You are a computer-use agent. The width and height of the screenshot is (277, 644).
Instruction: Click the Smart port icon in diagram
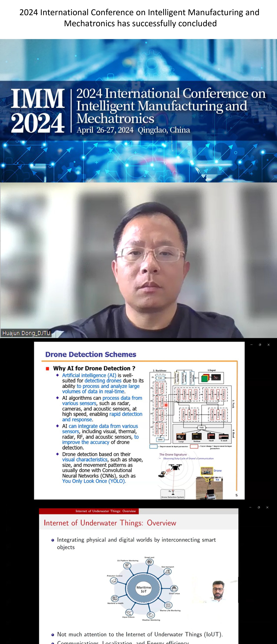point(149,562)
